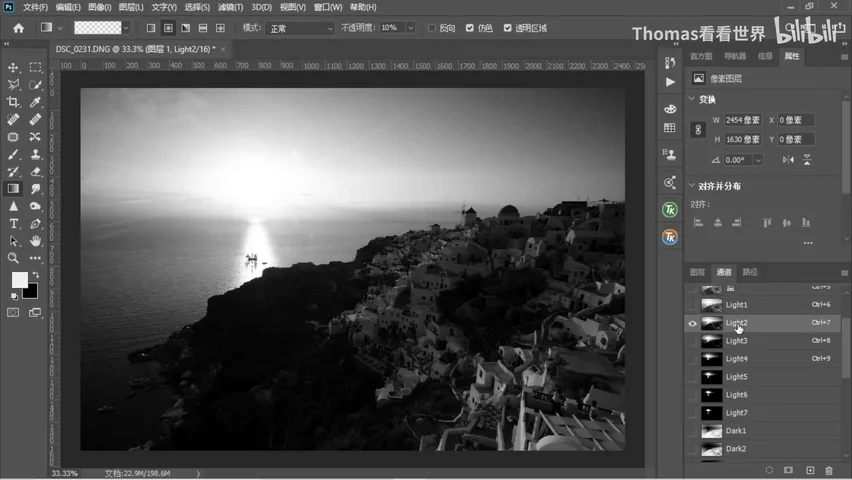Open the History panel icon
This screenshot has height=480, width=852.
[x=670, y=63]
